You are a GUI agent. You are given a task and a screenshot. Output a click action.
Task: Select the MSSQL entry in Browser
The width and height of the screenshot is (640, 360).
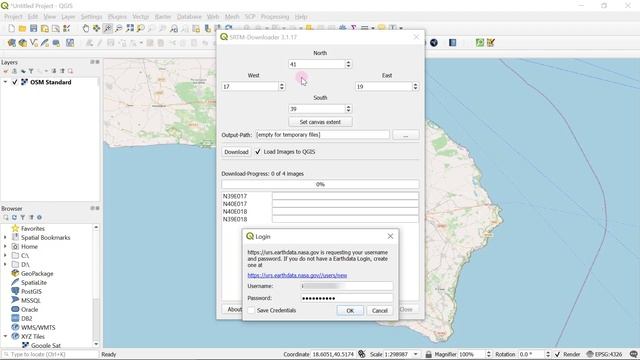pyautogui.click(x=30, y=300)
